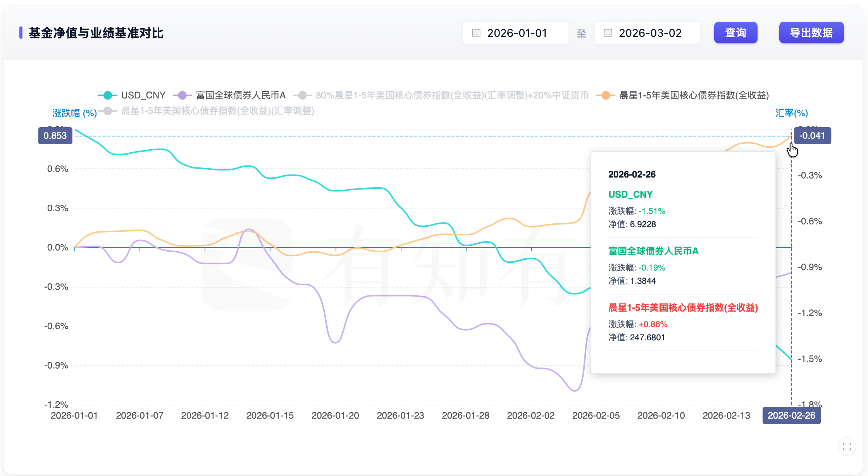Click the 2026-02-05 x-axis date label
Viewport: 868px width, 476px height.
596,416
